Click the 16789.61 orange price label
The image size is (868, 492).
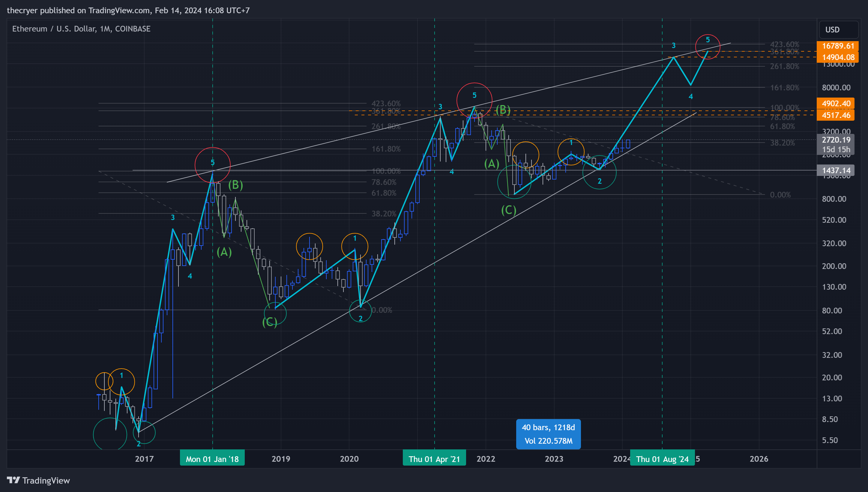tap(838, 46)
